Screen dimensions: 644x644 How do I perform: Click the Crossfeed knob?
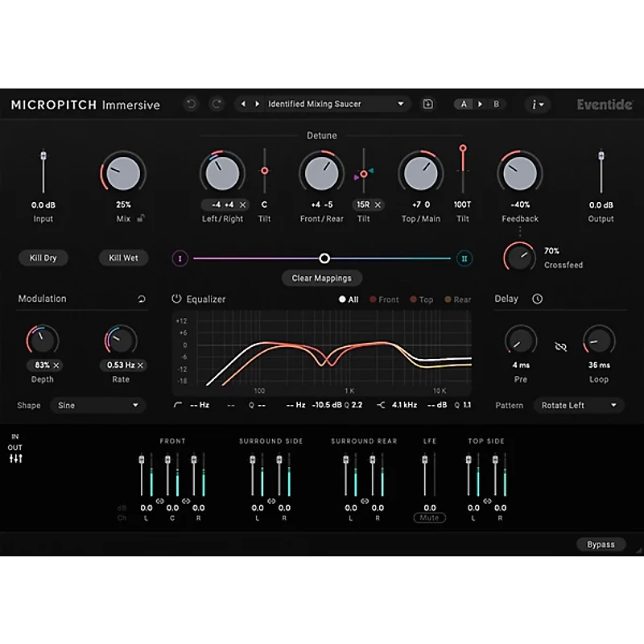click(x=519, y=258)
